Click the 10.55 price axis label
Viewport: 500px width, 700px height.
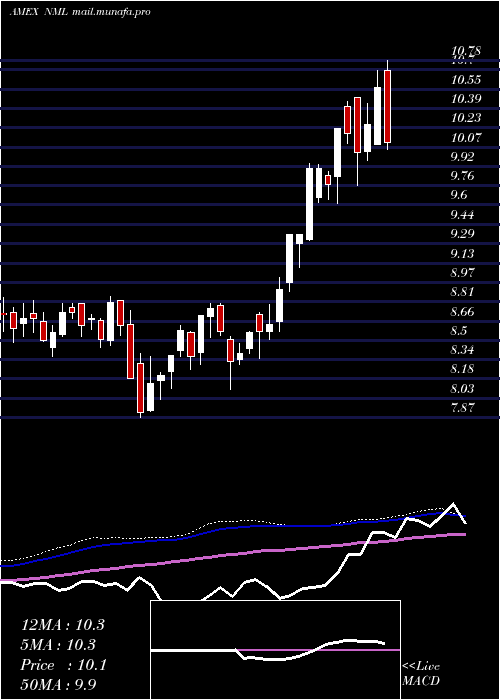pyautogui.click(x=466, y=80)
